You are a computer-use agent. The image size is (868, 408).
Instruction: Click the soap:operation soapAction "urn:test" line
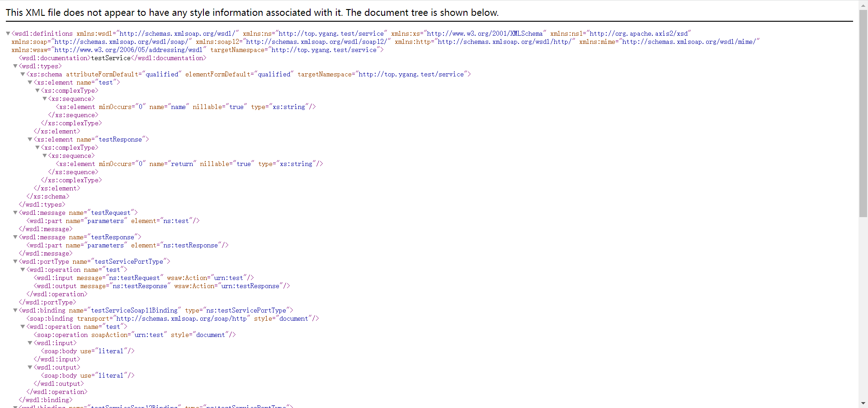pyautogui.click(x=135, y=335)
